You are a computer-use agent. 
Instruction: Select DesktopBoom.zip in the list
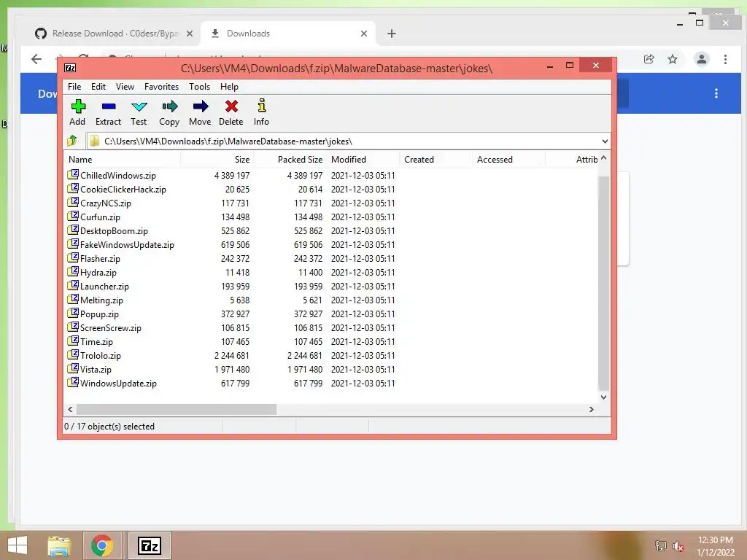pyautogui.click(x=114, y=231)
